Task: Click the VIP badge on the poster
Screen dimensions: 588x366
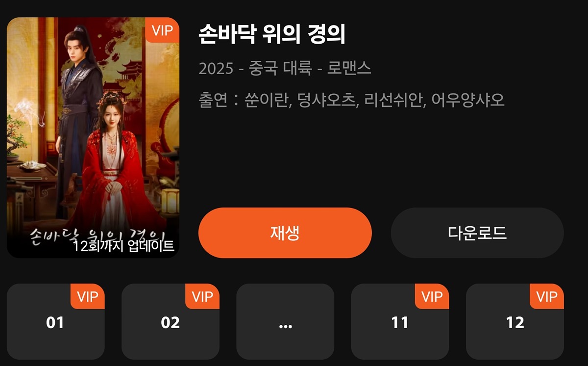Action: point(163,30)
